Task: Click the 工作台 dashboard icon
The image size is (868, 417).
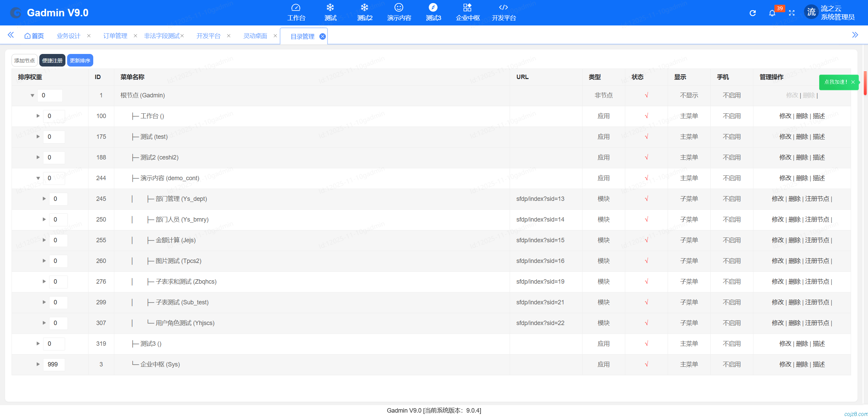Action: point(296,7)
